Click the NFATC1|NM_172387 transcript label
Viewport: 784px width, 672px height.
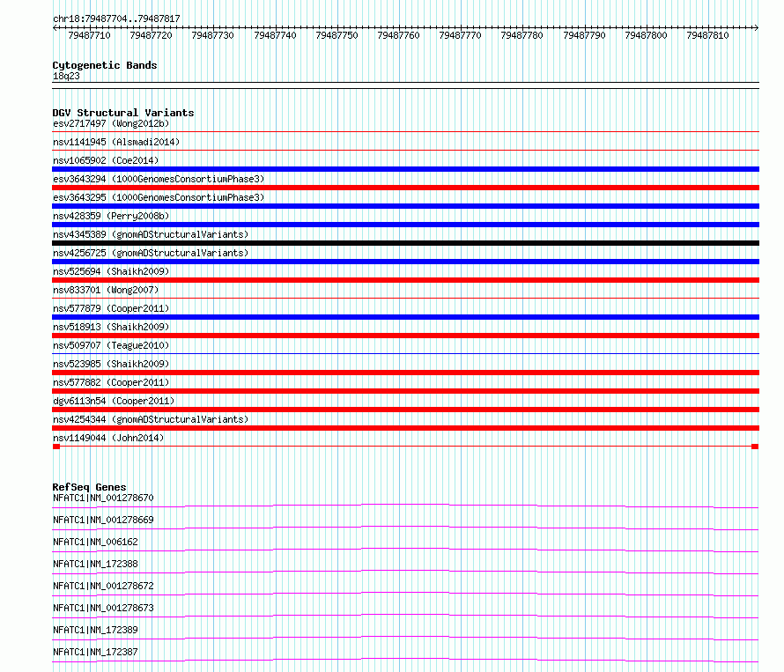pyautogui.click(x=95, y=652)
